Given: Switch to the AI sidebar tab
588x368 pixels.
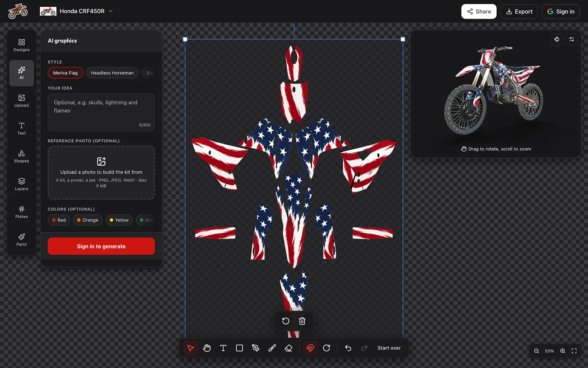Looking at the screenshot, I should pos(22,73).
